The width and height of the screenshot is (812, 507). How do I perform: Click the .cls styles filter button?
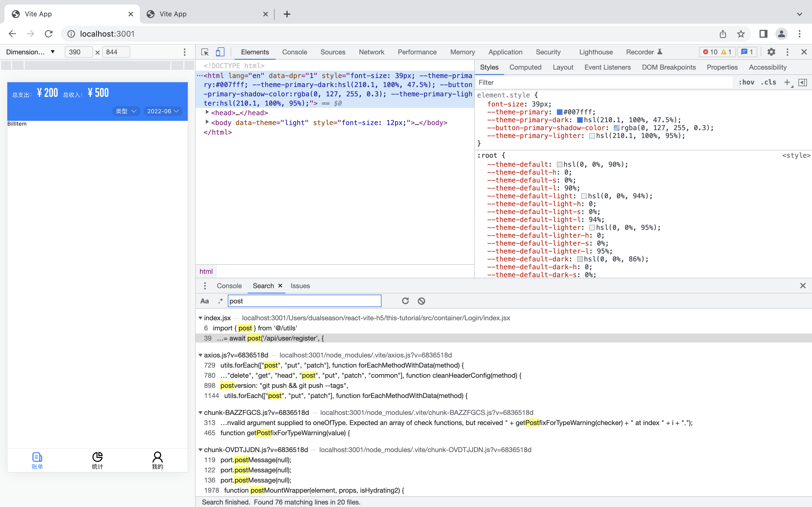[x=769, y=82]
